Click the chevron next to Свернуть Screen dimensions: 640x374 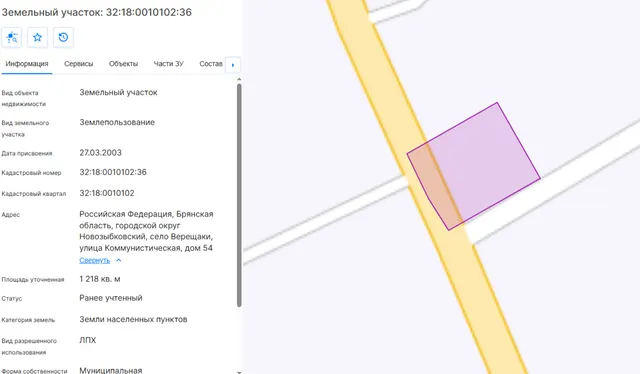pos(118,260)
